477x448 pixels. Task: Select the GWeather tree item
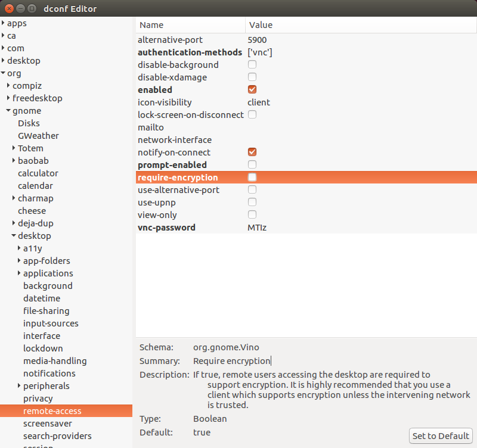(38, 136)
